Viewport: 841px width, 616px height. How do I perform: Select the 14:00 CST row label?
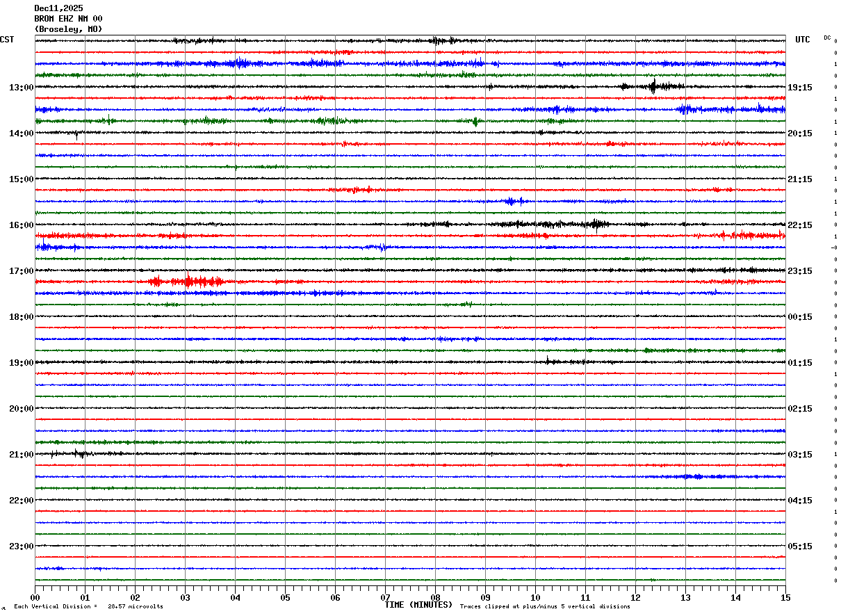click(x=22, y=133)
